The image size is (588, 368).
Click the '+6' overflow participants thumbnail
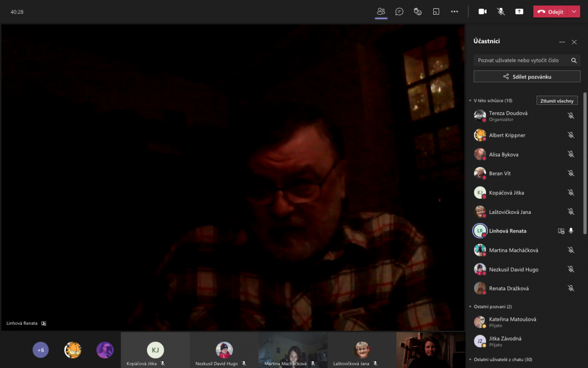[41, 350]
